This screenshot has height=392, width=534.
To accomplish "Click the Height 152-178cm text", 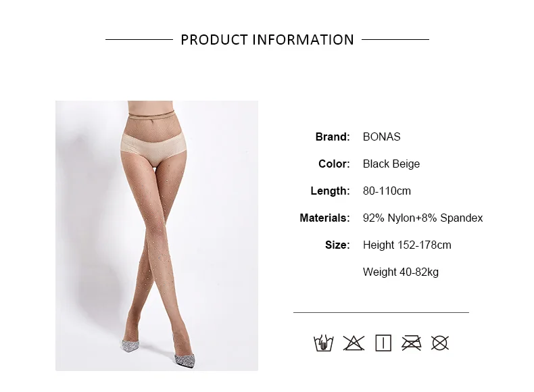I will pos(407,245).
